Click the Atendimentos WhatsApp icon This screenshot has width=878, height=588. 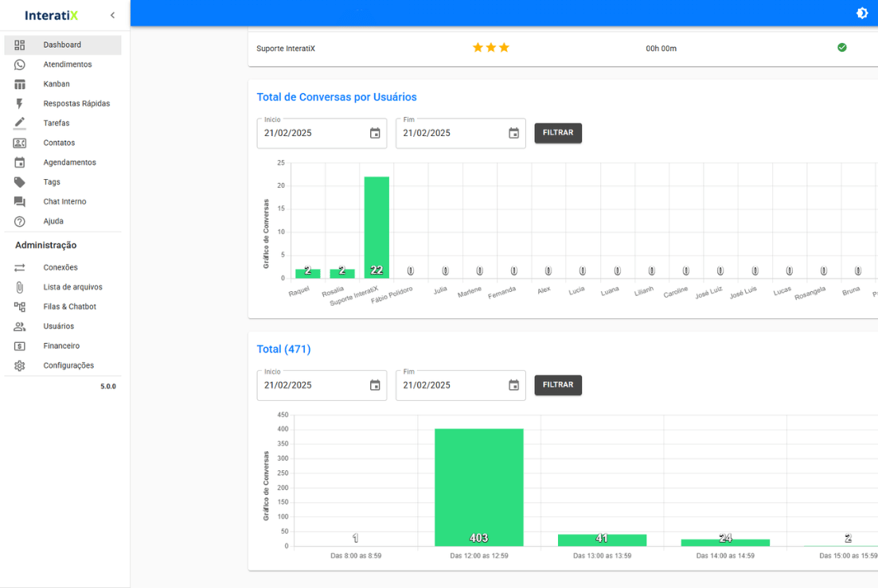(x=20, y=64)
